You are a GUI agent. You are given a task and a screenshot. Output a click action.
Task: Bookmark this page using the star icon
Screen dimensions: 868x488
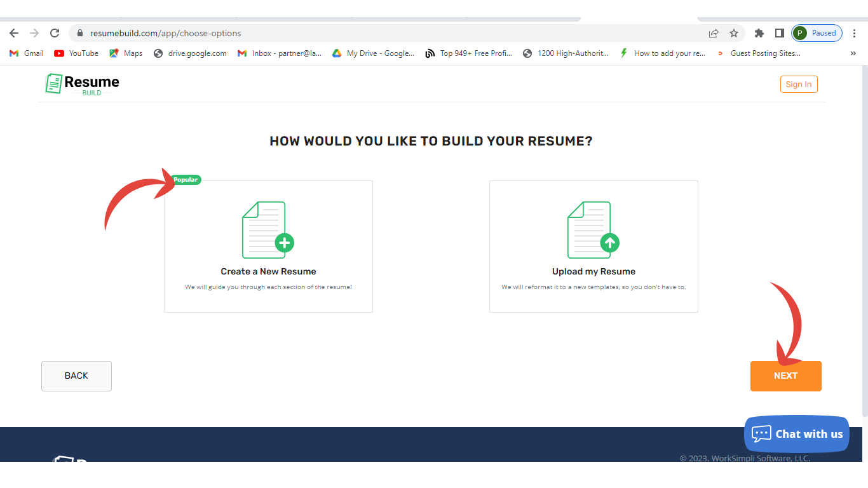pyautogui.click(x=734, y=33)
